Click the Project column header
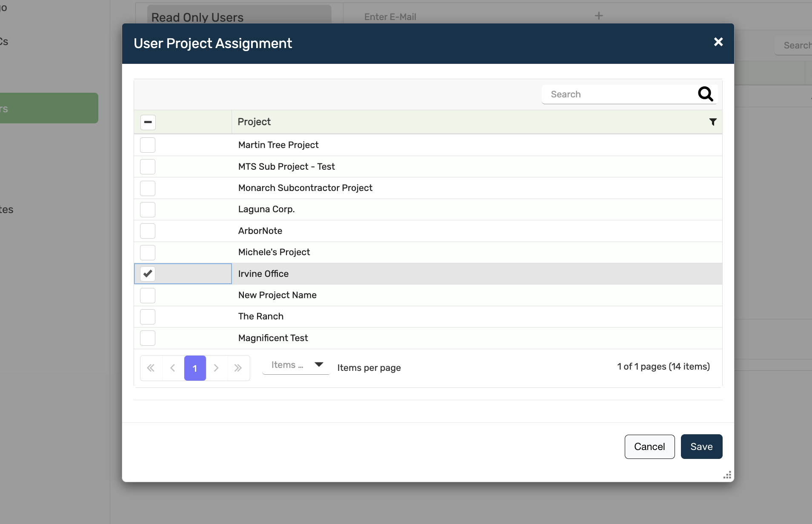Viewport: 812px width, 524px height. 254,122
